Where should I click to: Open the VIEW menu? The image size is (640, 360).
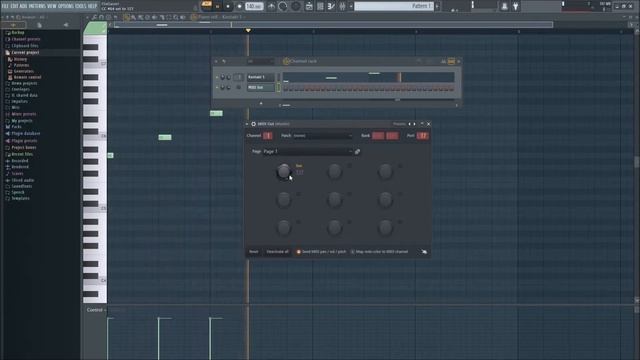click(52, 6)
